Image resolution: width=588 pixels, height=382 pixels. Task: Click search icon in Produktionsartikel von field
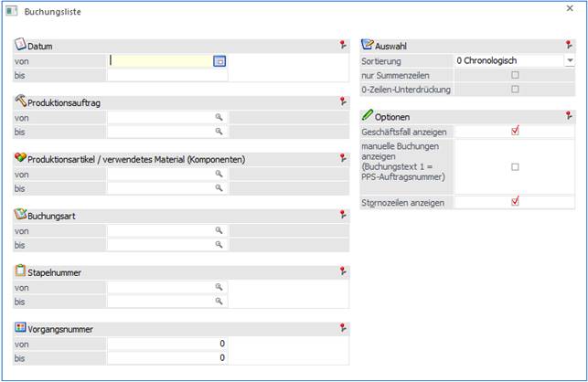pyautogui.click(x=219, y=174)
